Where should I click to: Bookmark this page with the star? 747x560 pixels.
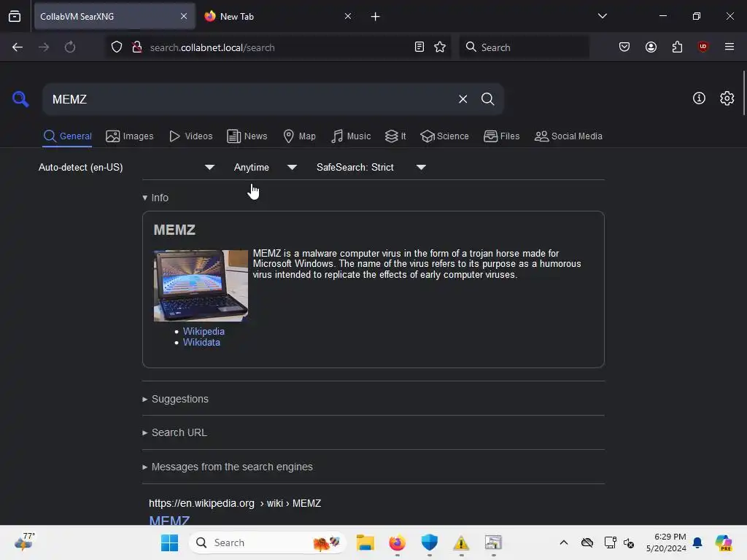click(440, 47)
